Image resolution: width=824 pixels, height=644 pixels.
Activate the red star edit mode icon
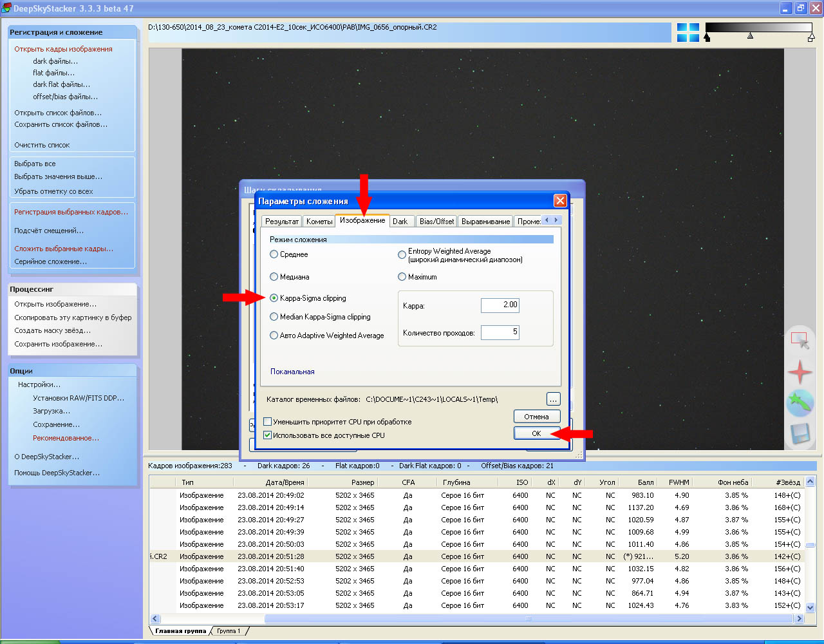pyautogui.click(x=800, y=372)
